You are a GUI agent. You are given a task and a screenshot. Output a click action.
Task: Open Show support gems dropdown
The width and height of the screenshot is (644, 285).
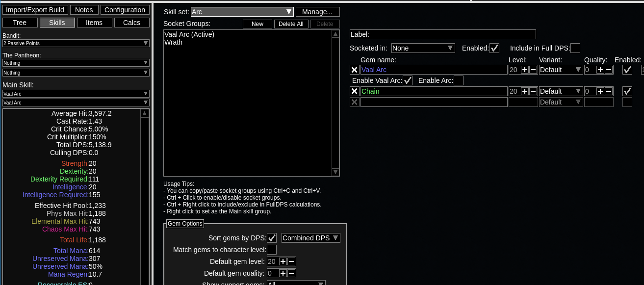pyautogui.click(x=296, y=284)
